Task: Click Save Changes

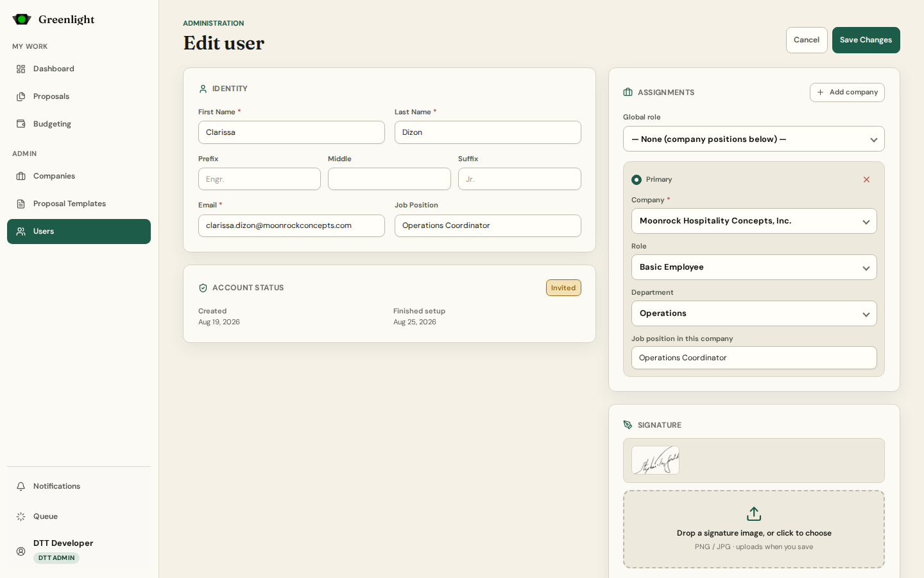Action: coord(866,40)
